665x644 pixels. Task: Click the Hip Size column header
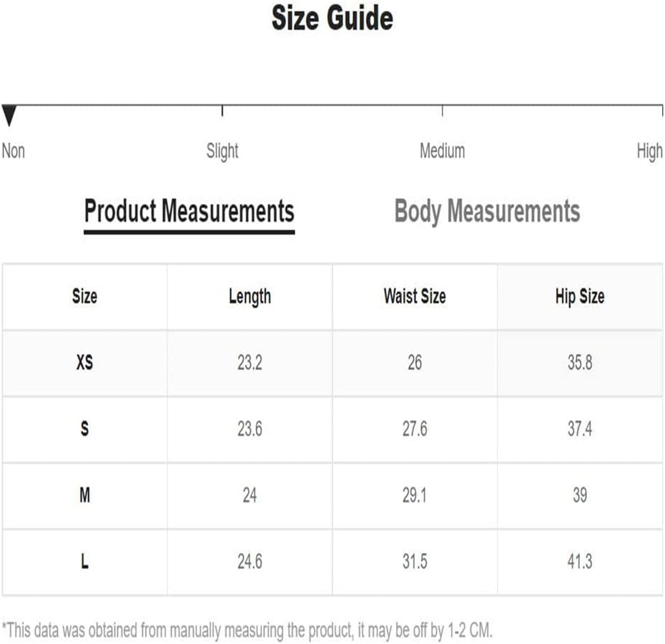(580, 297)
